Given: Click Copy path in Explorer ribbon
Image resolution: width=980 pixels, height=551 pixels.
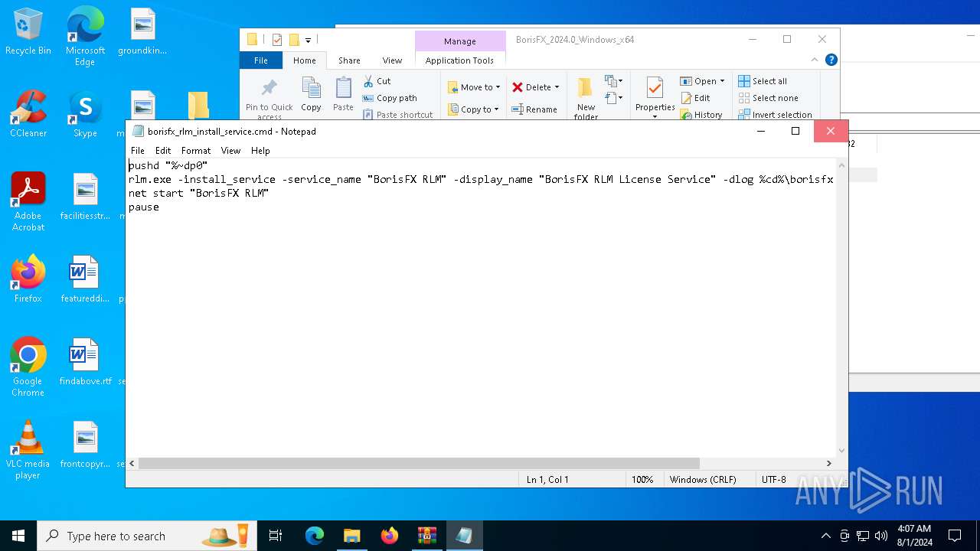Looking at the screenshot, I should pyautogui.click(x=390, y=98).
